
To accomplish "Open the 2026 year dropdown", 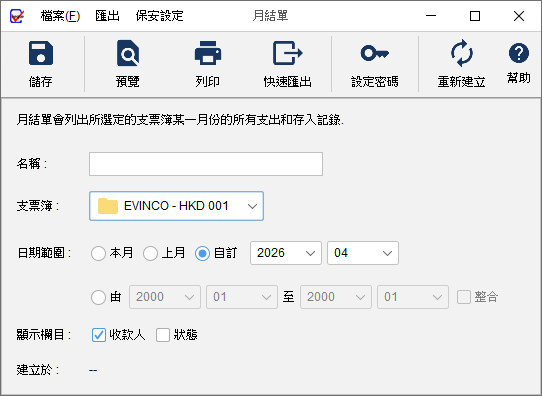I will 286,253.
